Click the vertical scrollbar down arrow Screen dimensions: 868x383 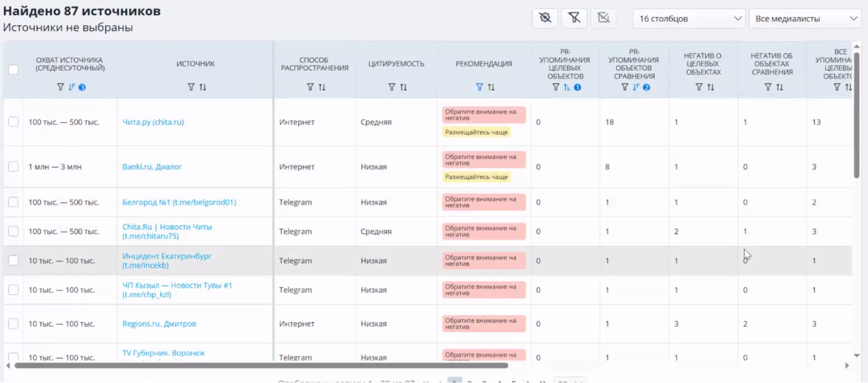[x=856, y=356]
